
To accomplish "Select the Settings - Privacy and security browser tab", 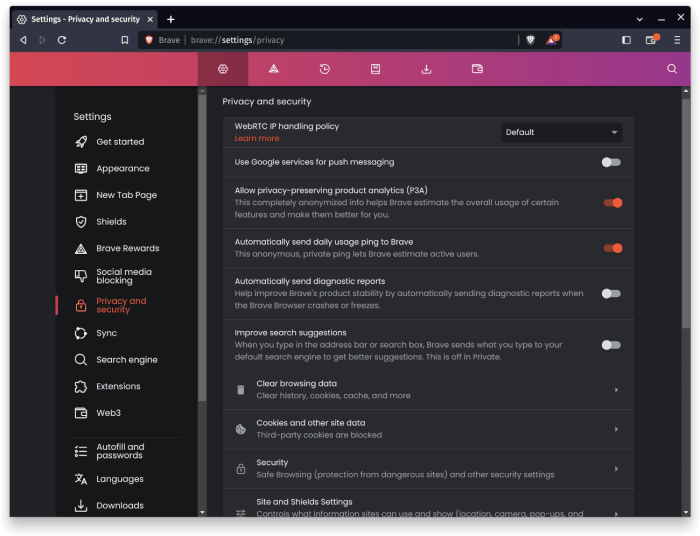I will pyautogui.click(x=85, y=20).
